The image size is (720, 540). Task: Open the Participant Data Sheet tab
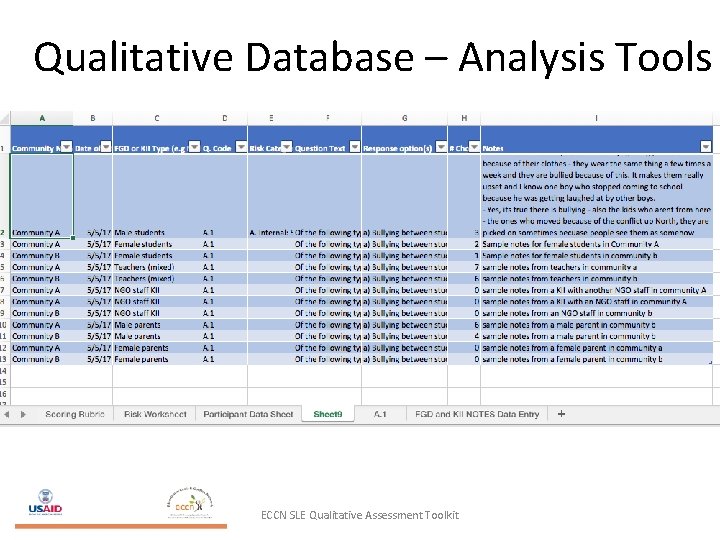[x=248, y=414]
